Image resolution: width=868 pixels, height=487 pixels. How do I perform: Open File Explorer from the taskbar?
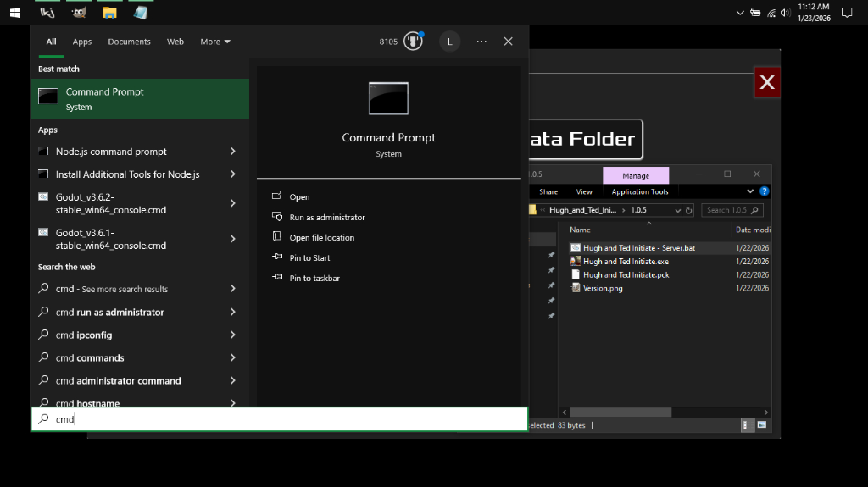click(x=109, y=13)
